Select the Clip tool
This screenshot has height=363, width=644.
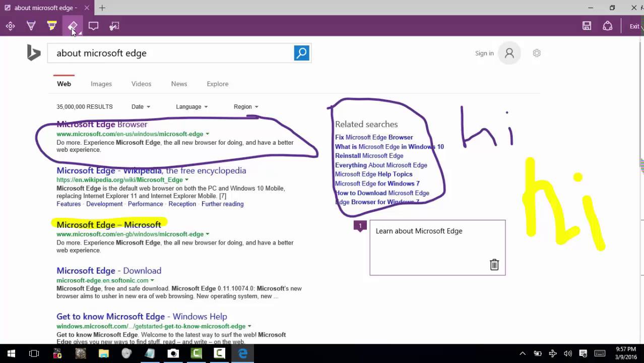coord(114,26)
